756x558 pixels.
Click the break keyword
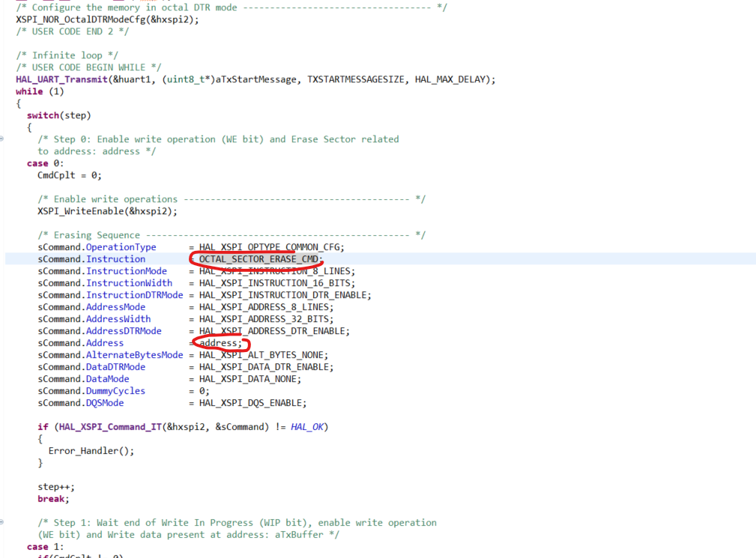[x=49, y=498]
